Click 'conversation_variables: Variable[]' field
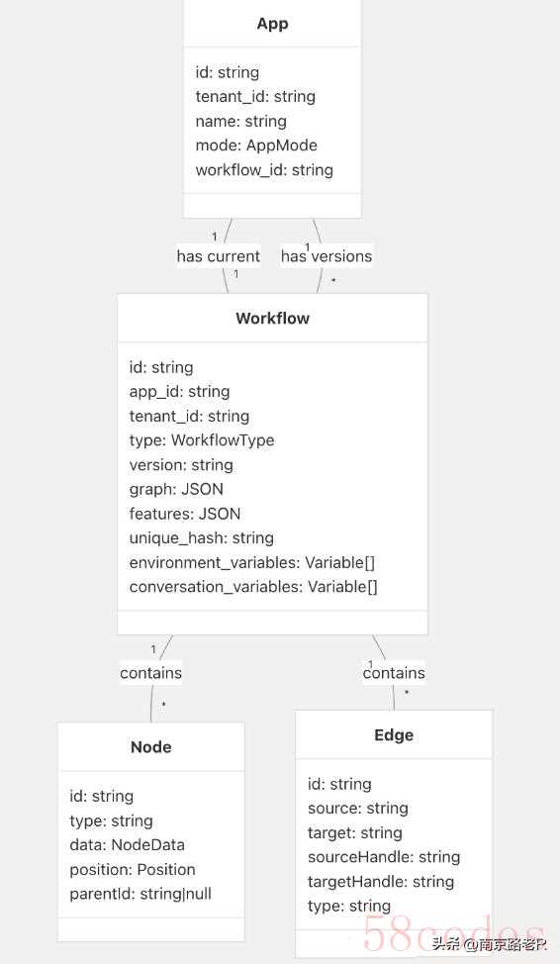 [x=253, y=587]
